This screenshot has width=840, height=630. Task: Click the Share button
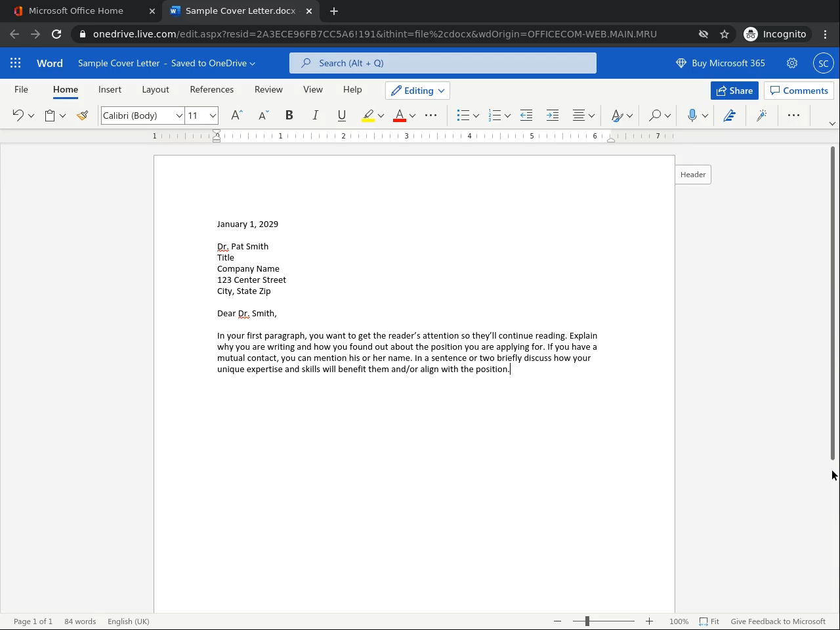[x=734, y=91]
